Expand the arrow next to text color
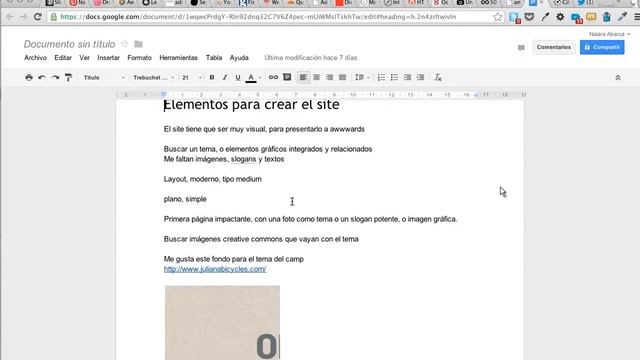640x360 pixels. (x=260, y=78)
